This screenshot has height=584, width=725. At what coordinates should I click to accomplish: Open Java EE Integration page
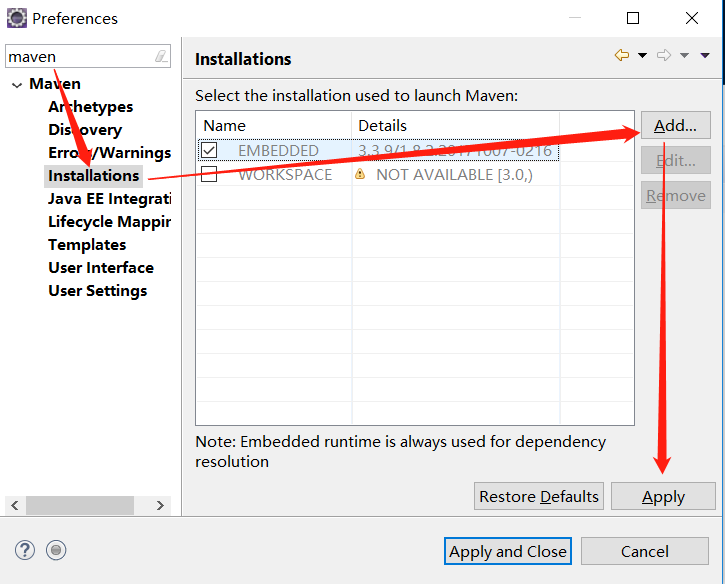(x=110, y=199)
